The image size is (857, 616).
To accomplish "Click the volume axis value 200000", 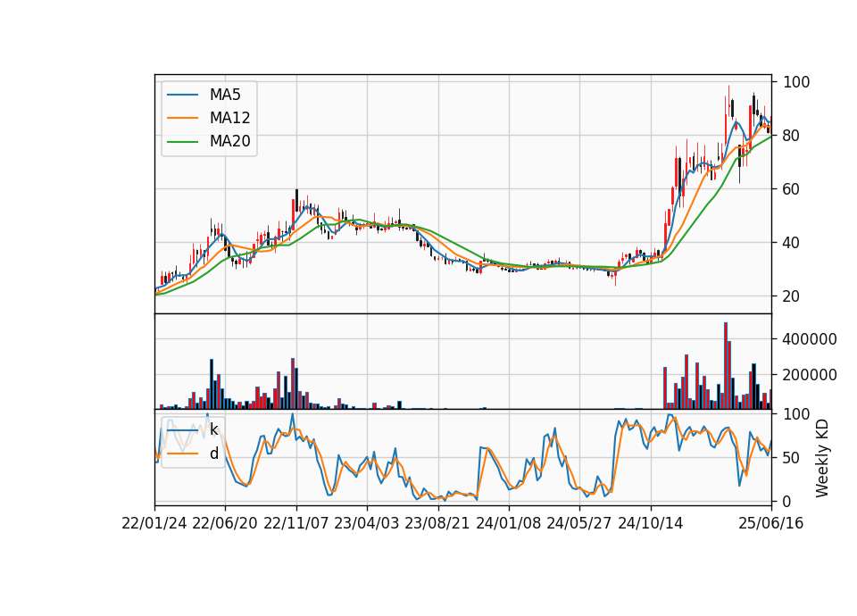I will pyautogui.click(x=810, y=375).
